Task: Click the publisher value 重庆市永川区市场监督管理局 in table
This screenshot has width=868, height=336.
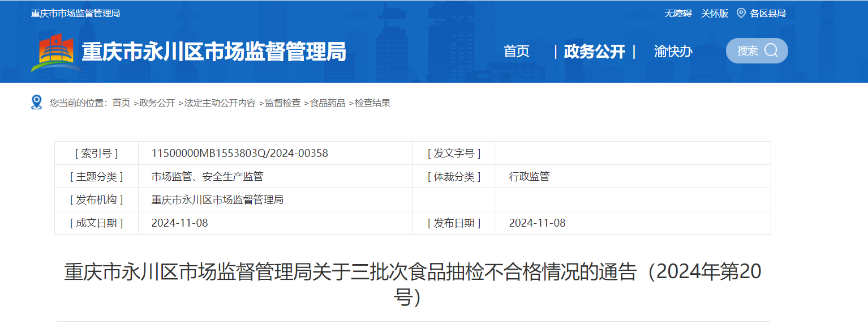Action: 217,199
